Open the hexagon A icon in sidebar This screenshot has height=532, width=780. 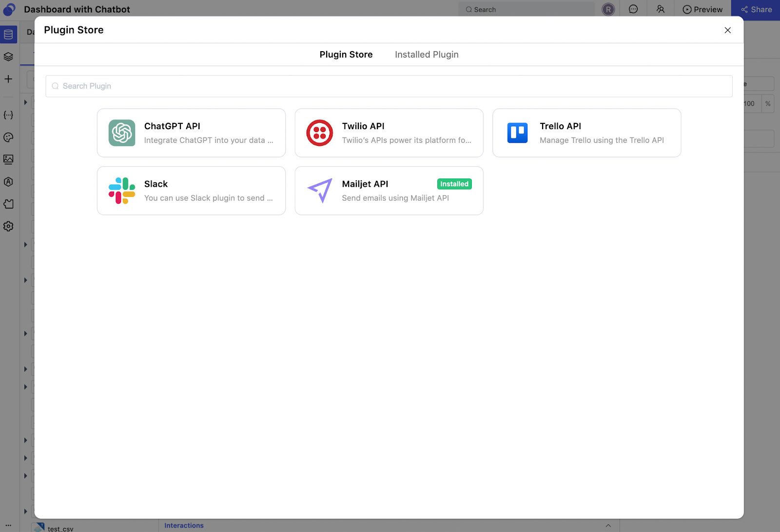8,182
